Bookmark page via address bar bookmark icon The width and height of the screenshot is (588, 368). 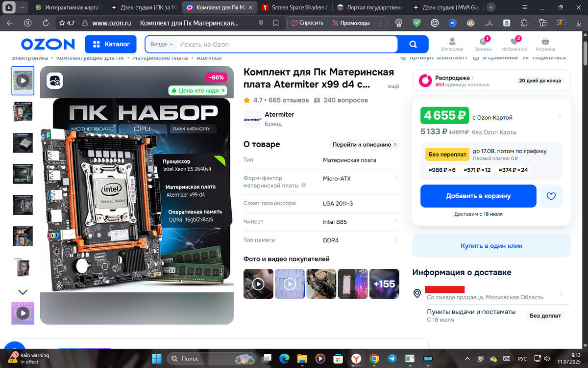(x=276, y=23)
